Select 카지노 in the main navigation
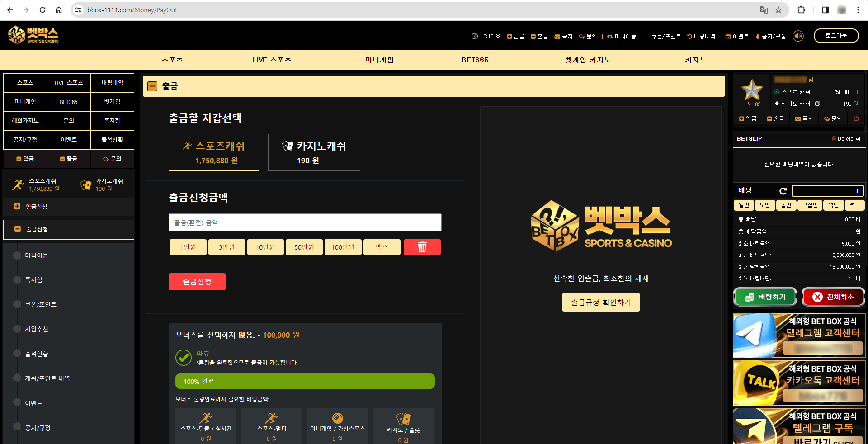Viewport: 868px width, 444px height. tap(695, 60)
